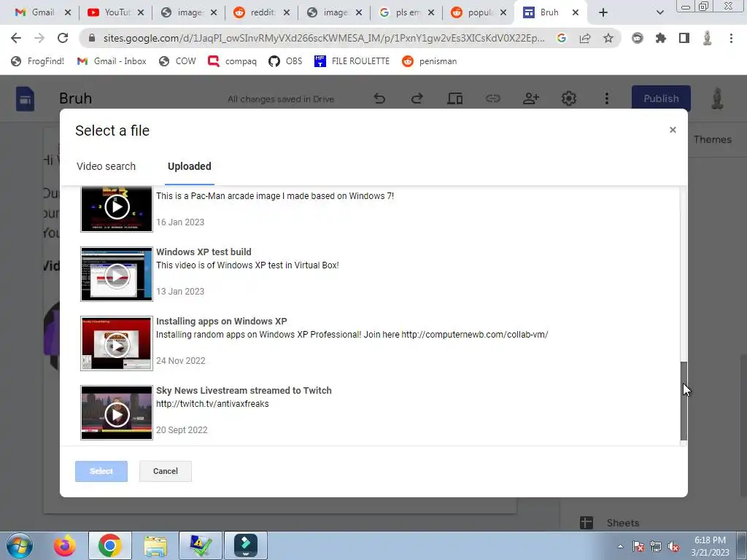Expand the tab search dropdown arrow
This screenshot has height=560, width=747.
pos(659,13)
